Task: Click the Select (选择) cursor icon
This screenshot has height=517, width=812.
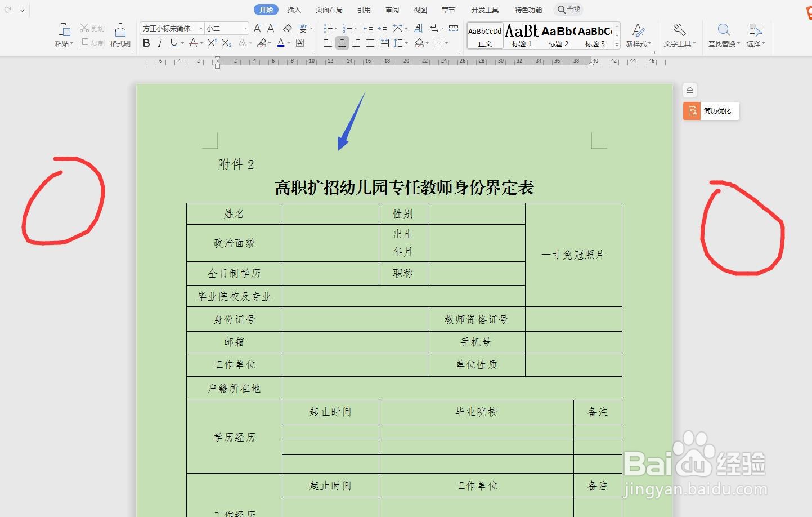Action: coord(755,30)
